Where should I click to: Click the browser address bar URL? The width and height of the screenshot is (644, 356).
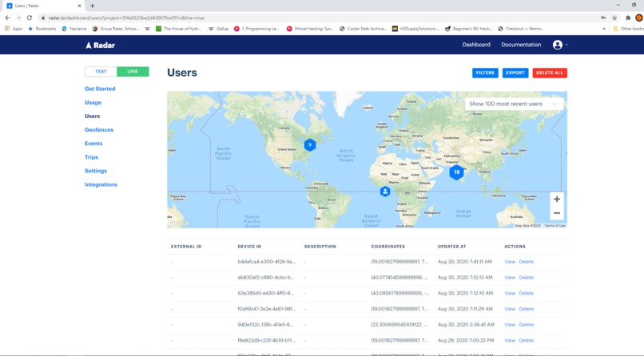126,18
